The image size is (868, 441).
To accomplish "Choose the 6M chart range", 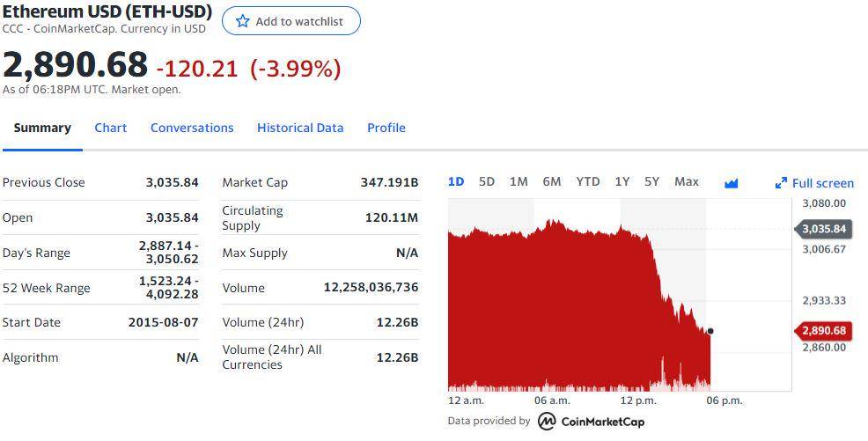I will (552, 181).
